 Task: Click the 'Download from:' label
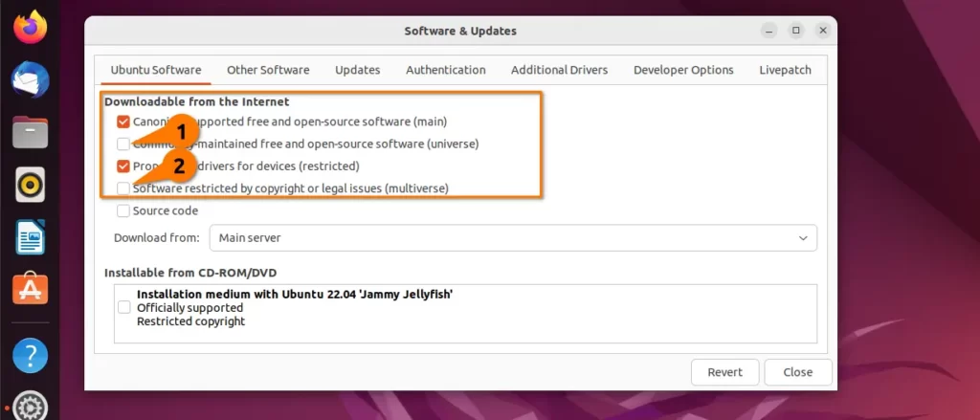click(157, 238)
